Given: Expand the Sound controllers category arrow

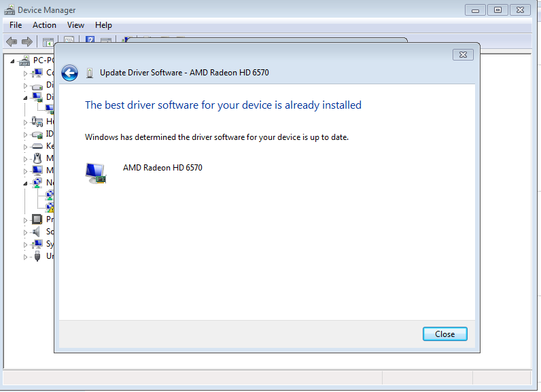Looking at the screenshot, I should click(25, 232).
